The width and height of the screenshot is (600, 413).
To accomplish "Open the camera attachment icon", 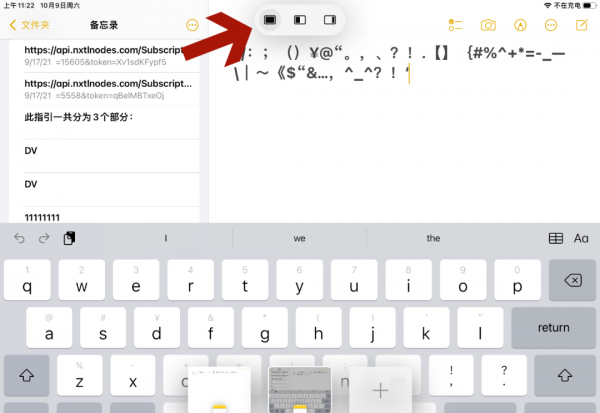I will coord(488,24).
